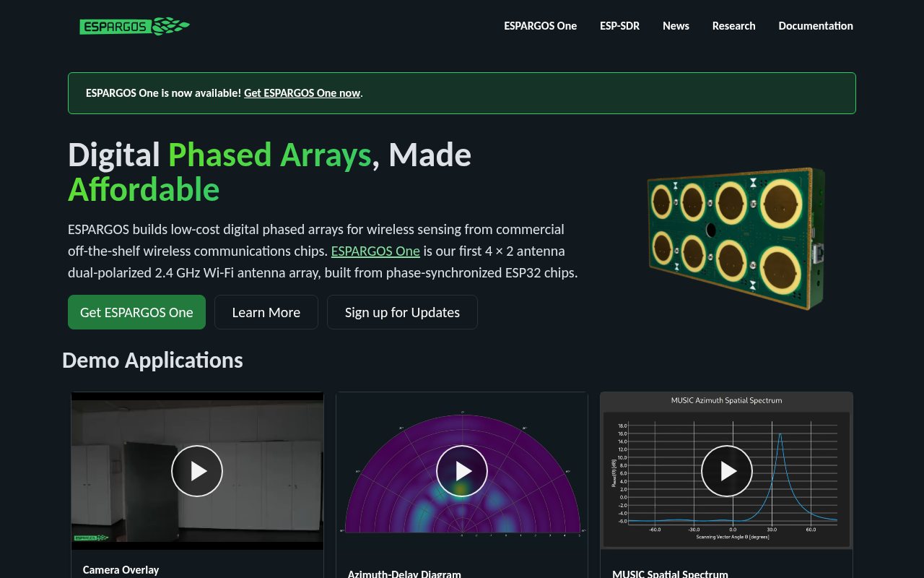Click Sign up for Updates button
The height and width of the screenshot is (578, 924).
tap(402, 312)
